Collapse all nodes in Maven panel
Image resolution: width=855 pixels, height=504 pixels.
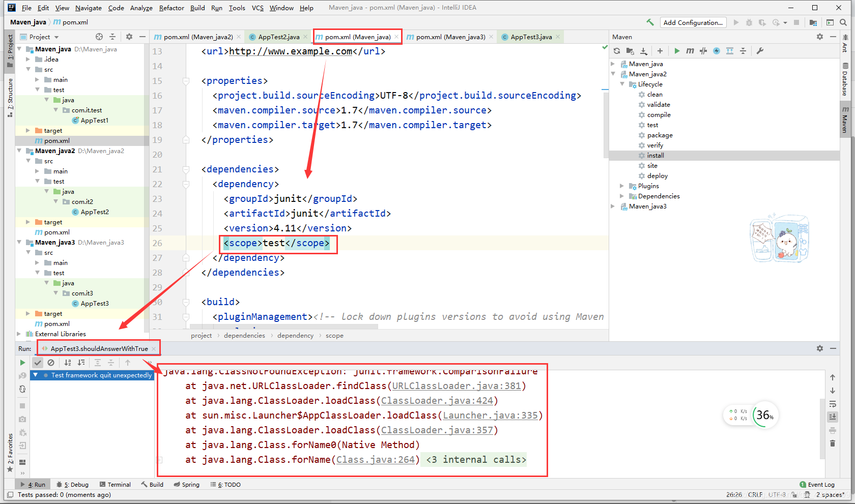[743, 51]
